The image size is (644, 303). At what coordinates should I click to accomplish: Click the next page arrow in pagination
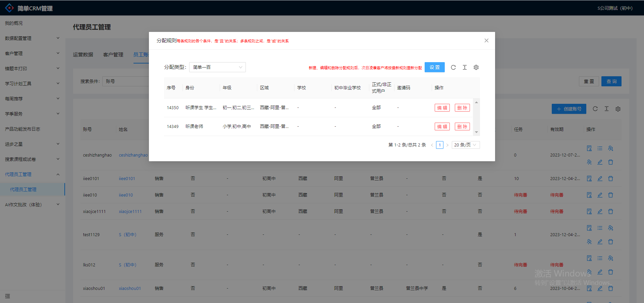[447, 145]
